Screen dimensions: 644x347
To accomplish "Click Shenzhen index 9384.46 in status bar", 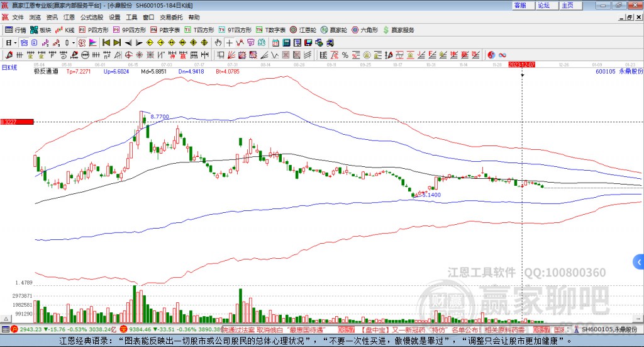I will [x=140, y=329].
